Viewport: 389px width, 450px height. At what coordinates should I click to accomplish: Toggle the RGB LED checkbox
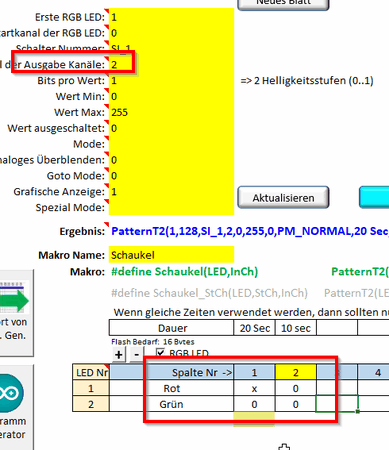(x=161, y=353)
